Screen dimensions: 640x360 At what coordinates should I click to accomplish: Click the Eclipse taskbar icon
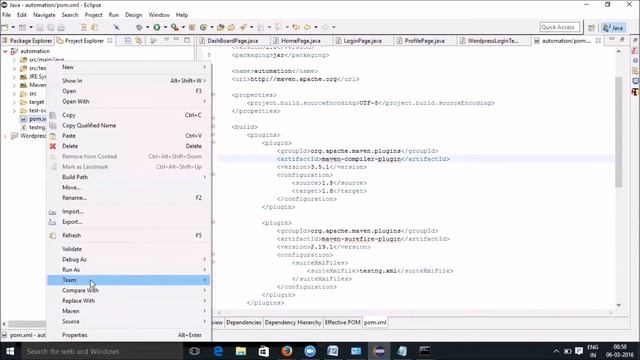(379, 351)
